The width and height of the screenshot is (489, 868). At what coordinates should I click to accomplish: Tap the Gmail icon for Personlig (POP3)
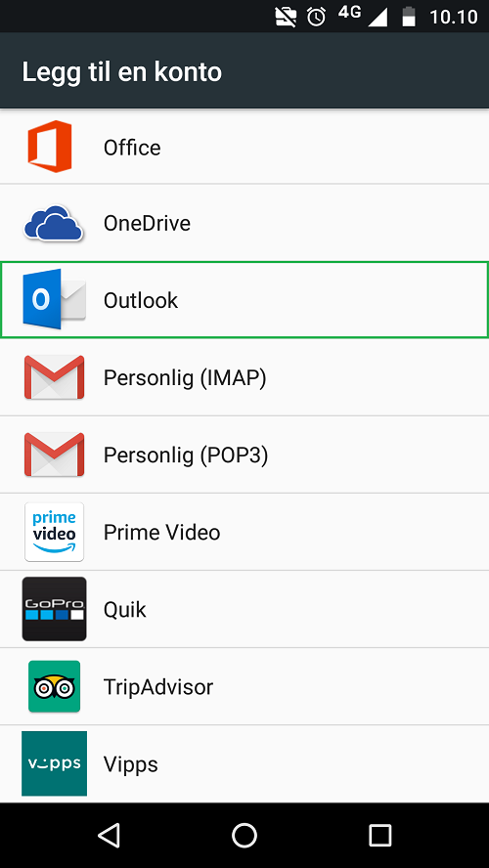54,455
